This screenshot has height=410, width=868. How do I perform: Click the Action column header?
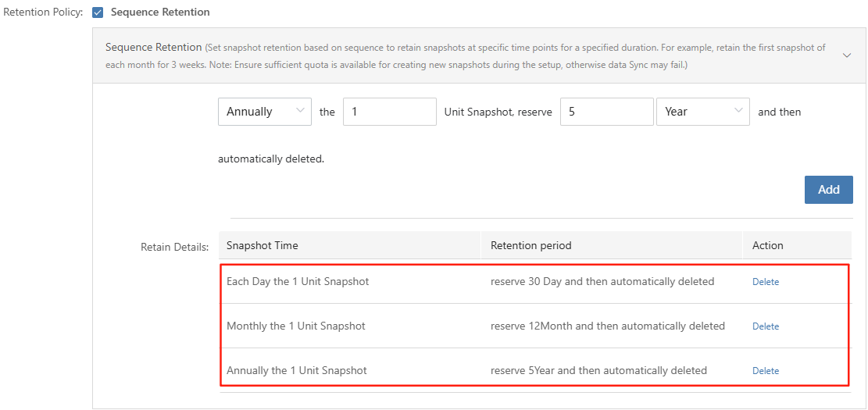[x=767, y=245]
